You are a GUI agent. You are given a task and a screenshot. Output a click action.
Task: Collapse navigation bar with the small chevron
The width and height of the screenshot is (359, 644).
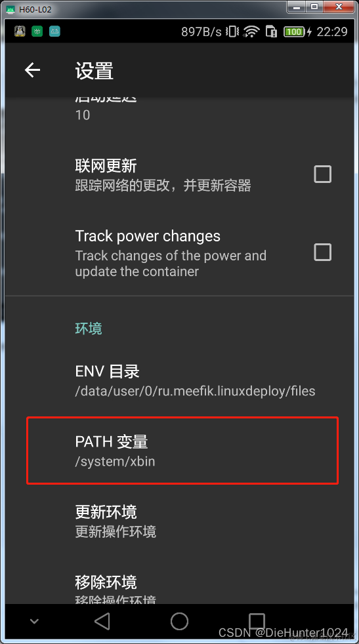(35, 622)
